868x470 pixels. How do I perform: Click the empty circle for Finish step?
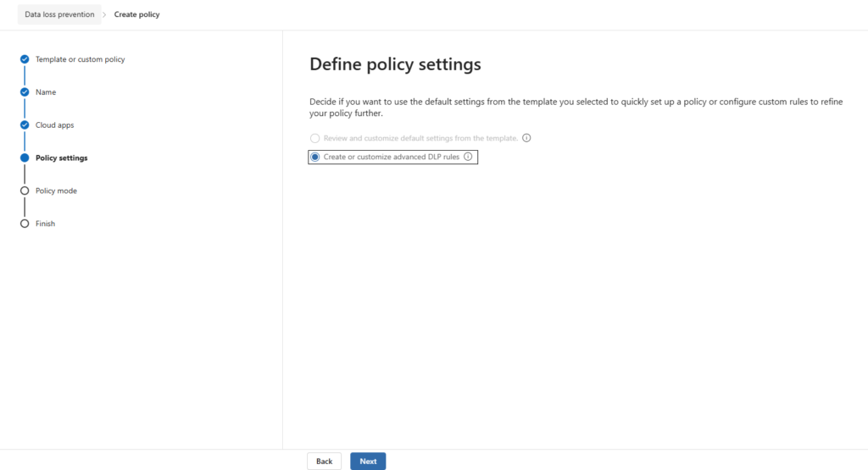pyautogui.click(x=25, y=224)
